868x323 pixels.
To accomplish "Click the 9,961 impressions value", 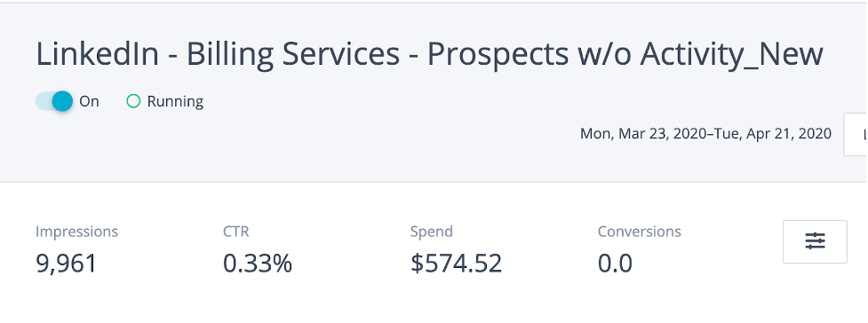I will pos(66,264).
